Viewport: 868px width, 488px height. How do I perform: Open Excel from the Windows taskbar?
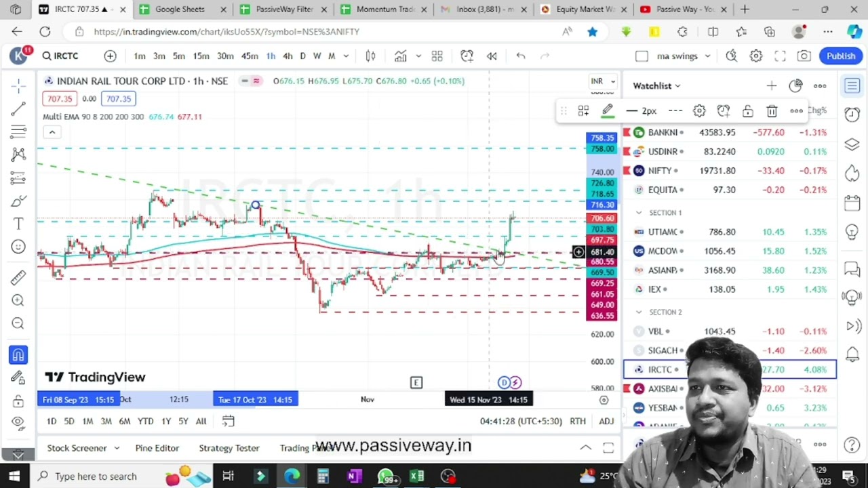(x=416, y=476)
